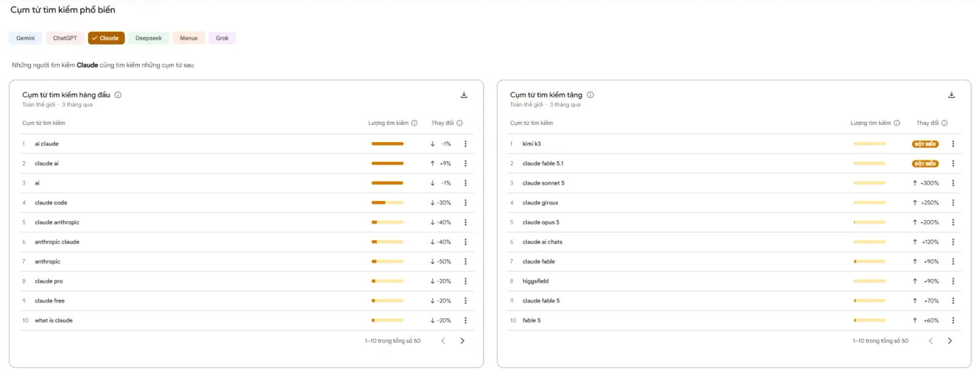
Task: Click the 'kimi k3' rising term
Action: 532,144
